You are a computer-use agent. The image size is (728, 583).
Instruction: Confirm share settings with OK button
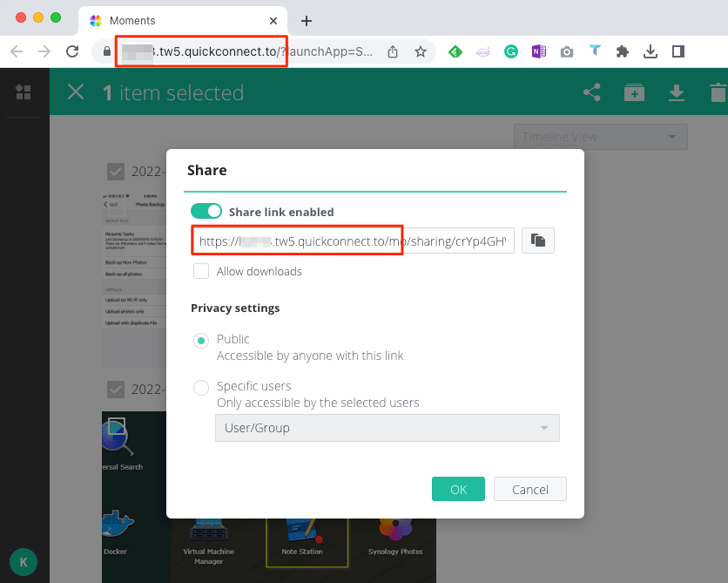click(458, 489)
